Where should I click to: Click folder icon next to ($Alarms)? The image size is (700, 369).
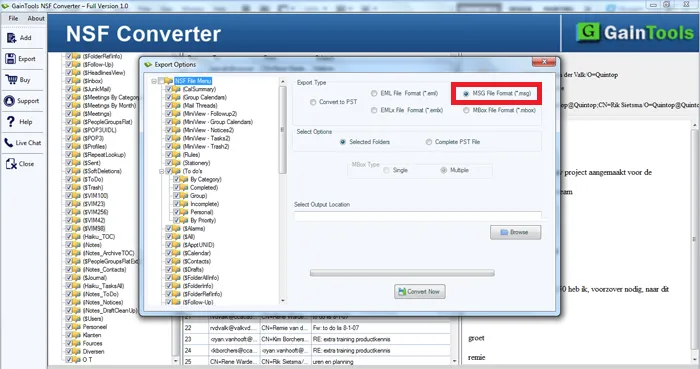(x=177, y=228)
